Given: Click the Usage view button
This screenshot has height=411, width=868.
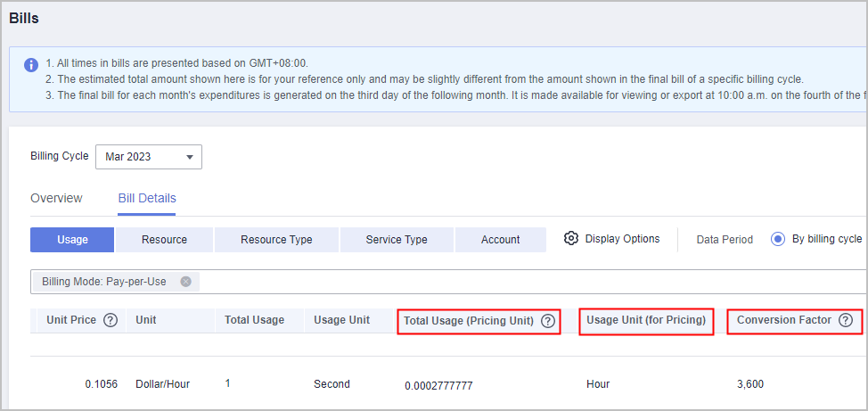Looking at the screenshot, I should click(x=72, y=240).
